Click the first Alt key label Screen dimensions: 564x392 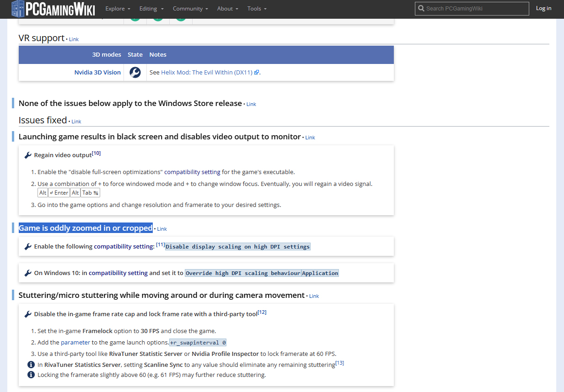43,193
